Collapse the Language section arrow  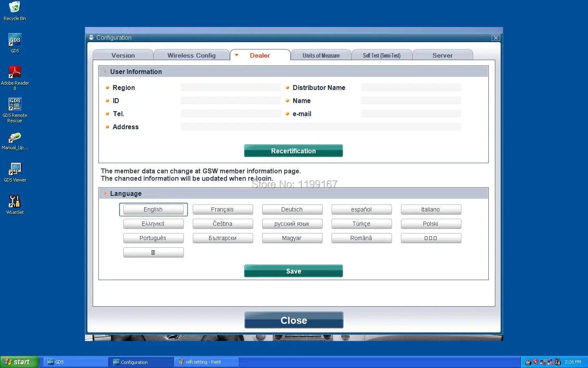105,193
